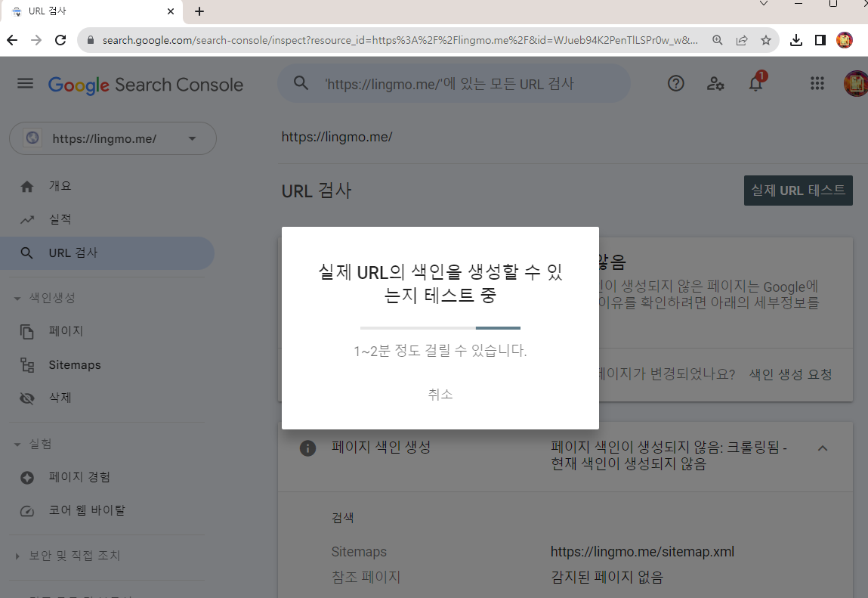
Task: Click the 1~2분 정도 걸릴 수 있습니다 message
Action: (440, 351)
